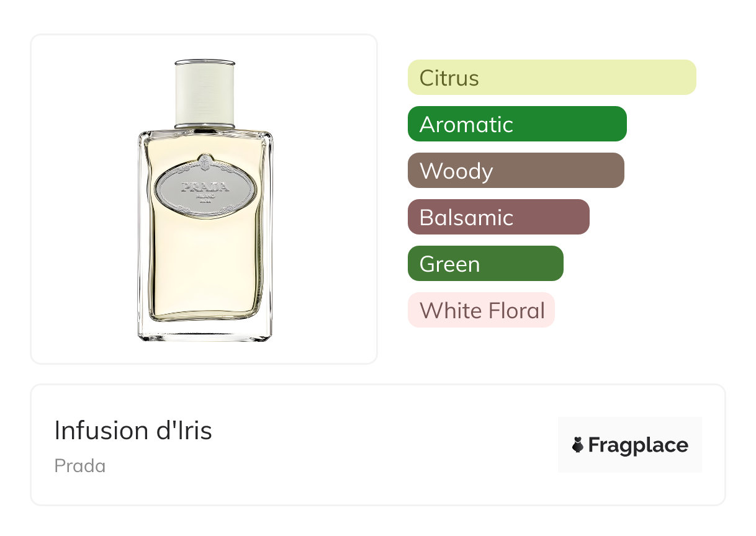Click the silver collar beneath bottle cap
The width and height of the screenshot is (756, 536).
(x=205, y=126)
